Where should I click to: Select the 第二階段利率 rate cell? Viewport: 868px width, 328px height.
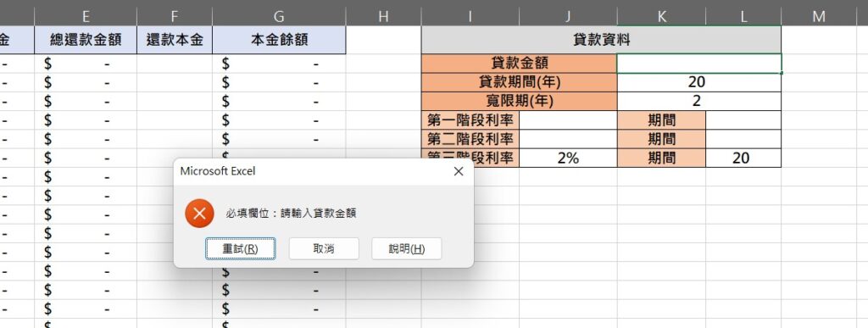(x=568, y=139)
